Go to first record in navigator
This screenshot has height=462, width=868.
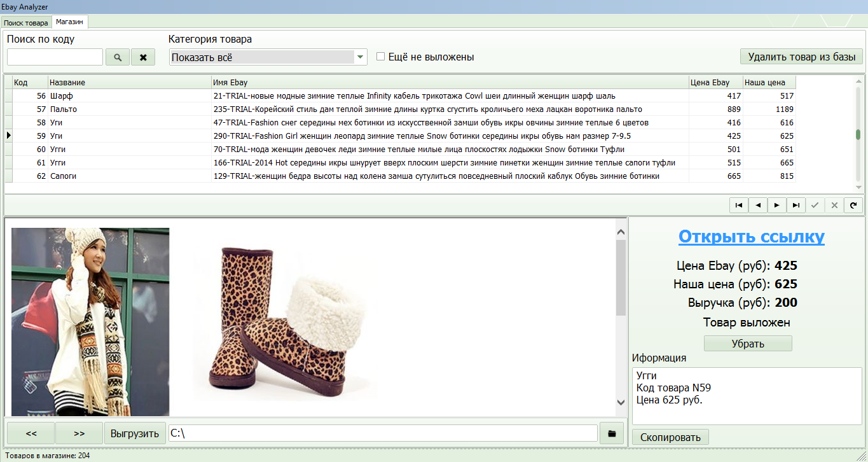(x=738, y=206)
